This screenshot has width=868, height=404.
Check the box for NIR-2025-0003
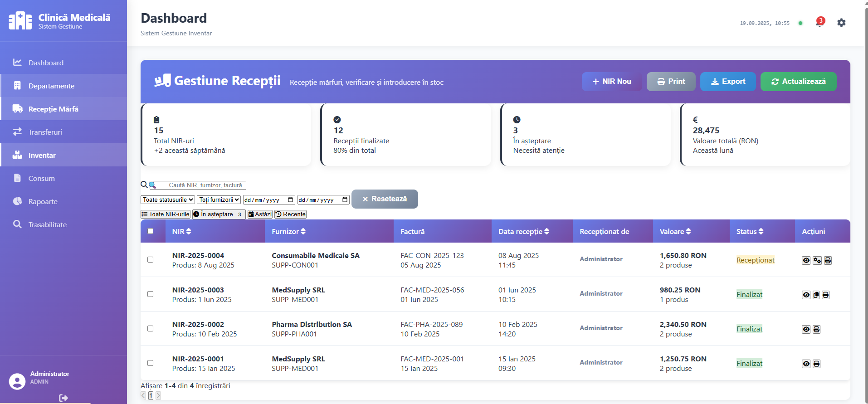point(150,294)
